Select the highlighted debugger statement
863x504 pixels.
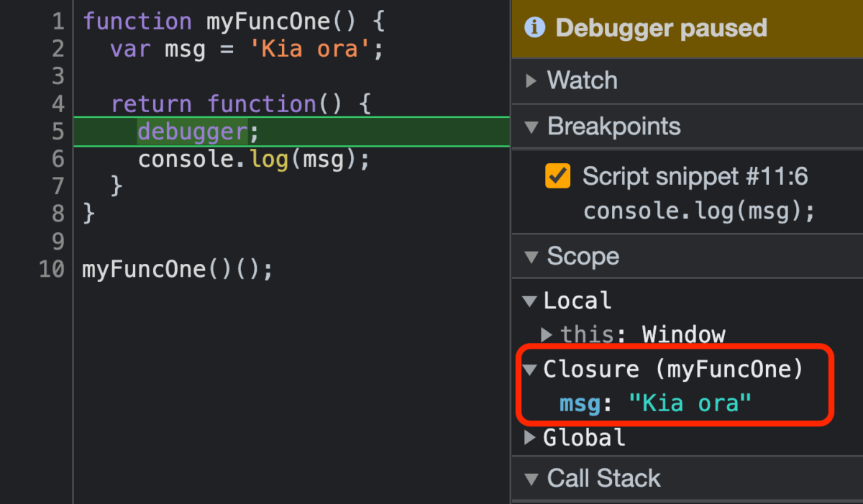(189, 131)
